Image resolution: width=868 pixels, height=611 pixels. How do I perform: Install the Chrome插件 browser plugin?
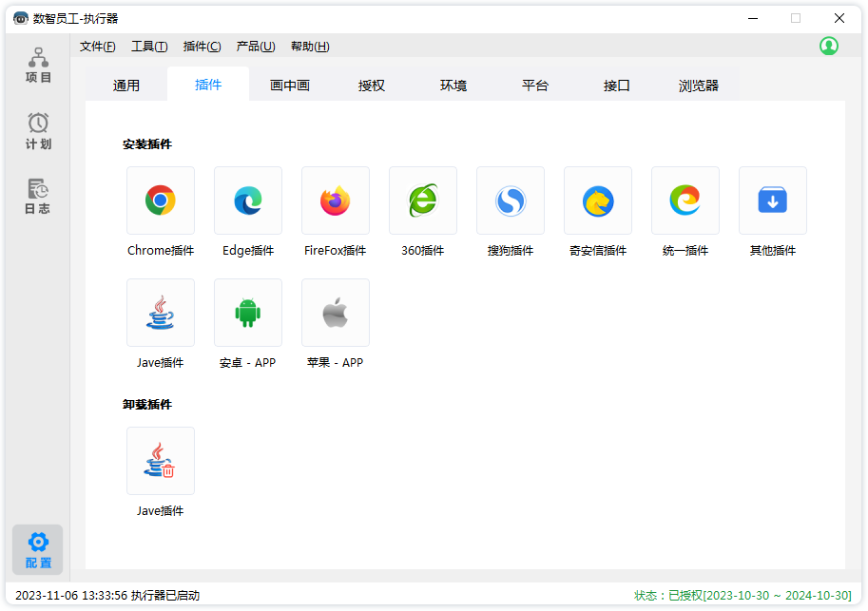[161, 200]
